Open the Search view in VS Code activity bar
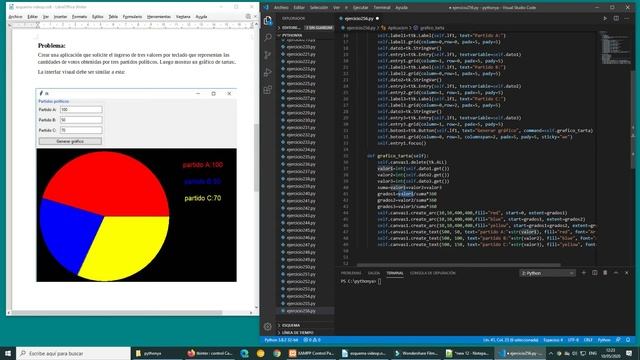 point(268,38)
